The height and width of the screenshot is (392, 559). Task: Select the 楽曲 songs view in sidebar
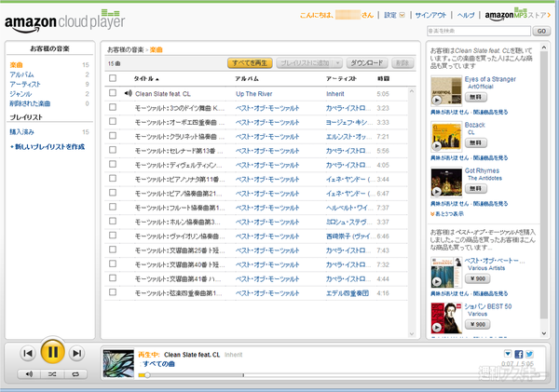16,65
